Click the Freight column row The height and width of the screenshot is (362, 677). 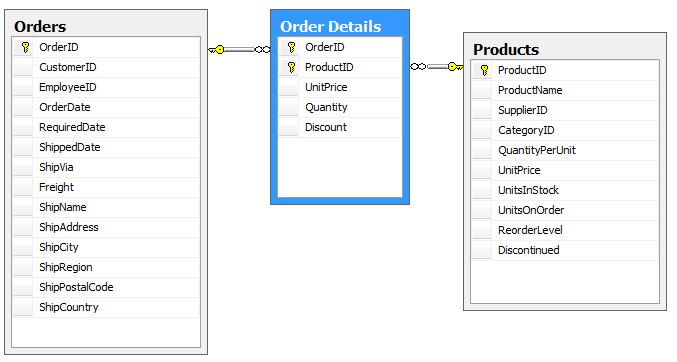106,187
